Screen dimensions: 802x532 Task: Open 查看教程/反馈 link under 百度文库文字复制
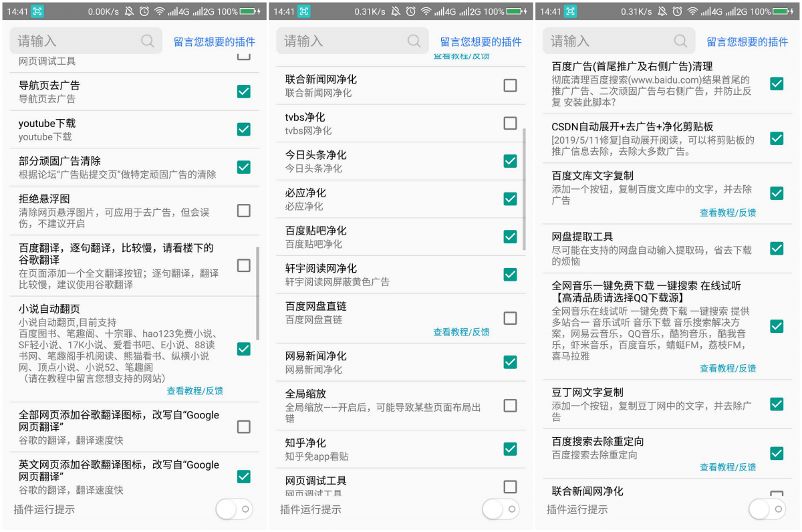pos(728,213)
